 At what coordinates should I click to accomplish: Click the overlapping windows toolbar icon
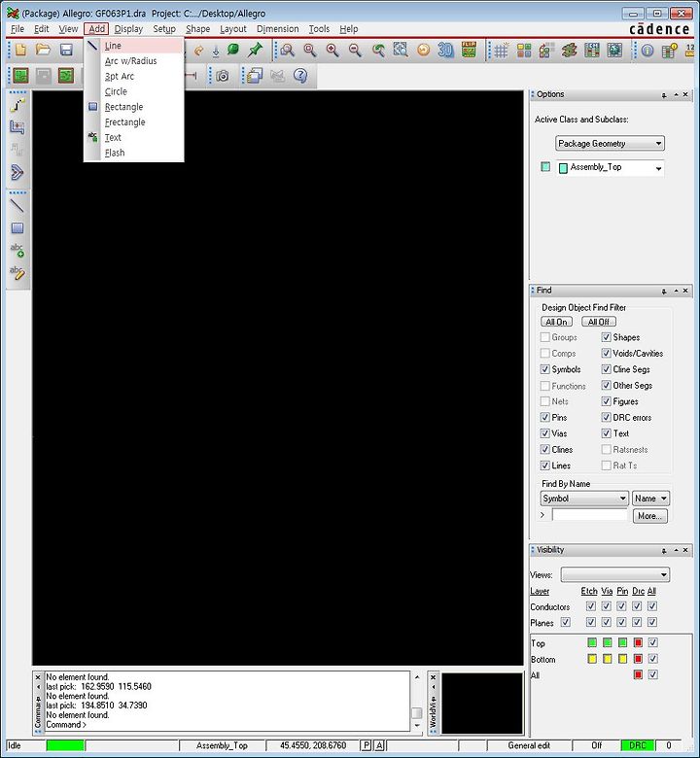pyautogui.click(x=255, y=76)
